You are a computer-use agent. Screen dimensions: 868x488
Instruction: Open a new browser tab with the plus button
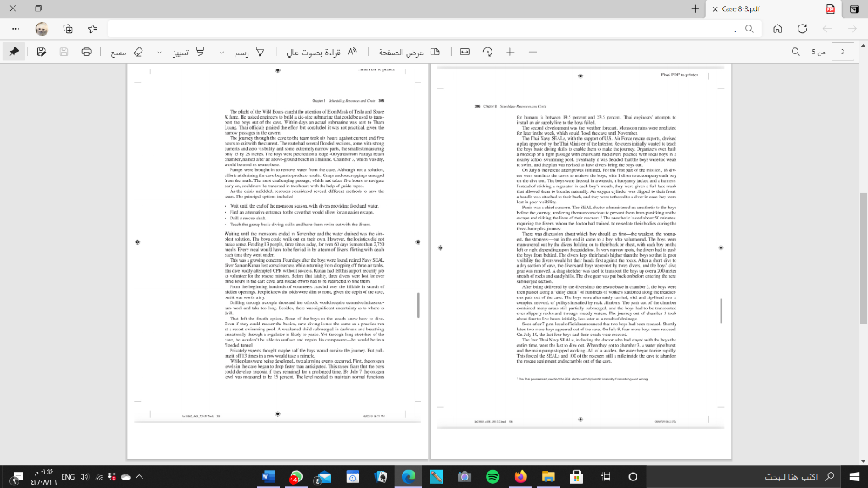pos(695,8)
